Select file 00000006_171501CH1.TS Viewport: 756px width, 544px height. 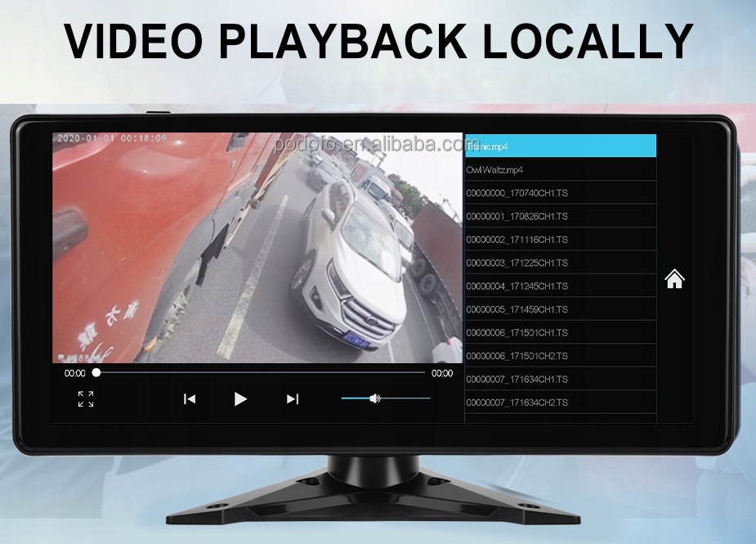[x=561, y=333]
